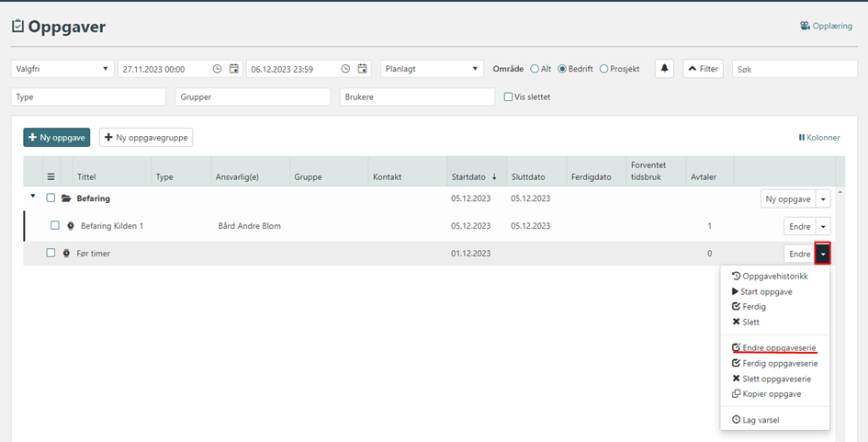
Task: Open the Planlagt status dropdown
Action: 432,69
